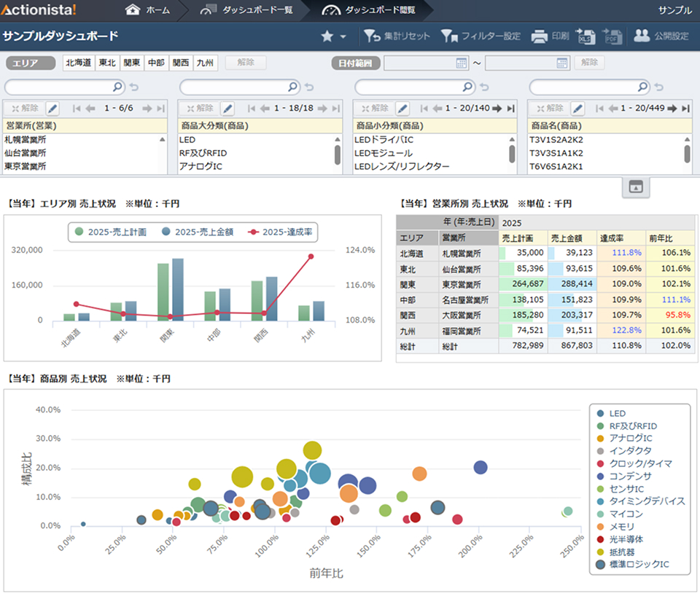Collapse the filter panel with toggle button
700x596 pixels.
(635, 187)
